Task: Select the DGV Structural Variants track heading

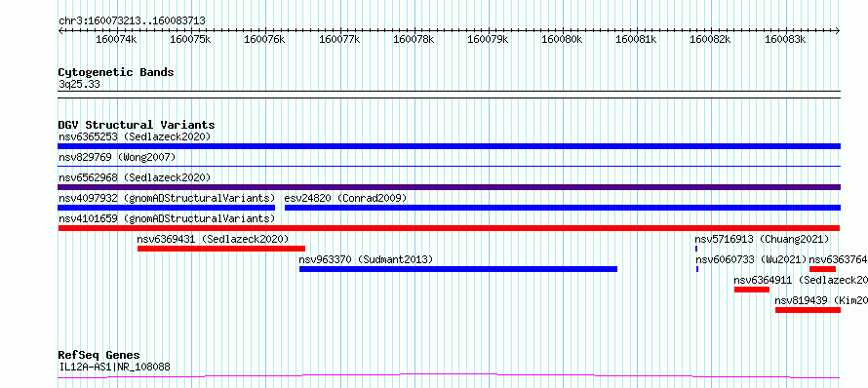Action: coord(137,125)
